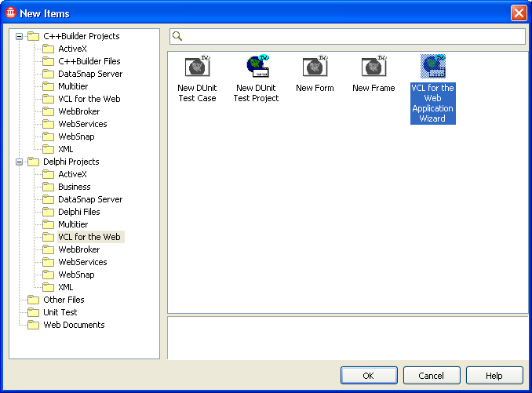This screenshot has width=532, height=393.
Task: Click the Web Documents folder icon
Action: 33,325
